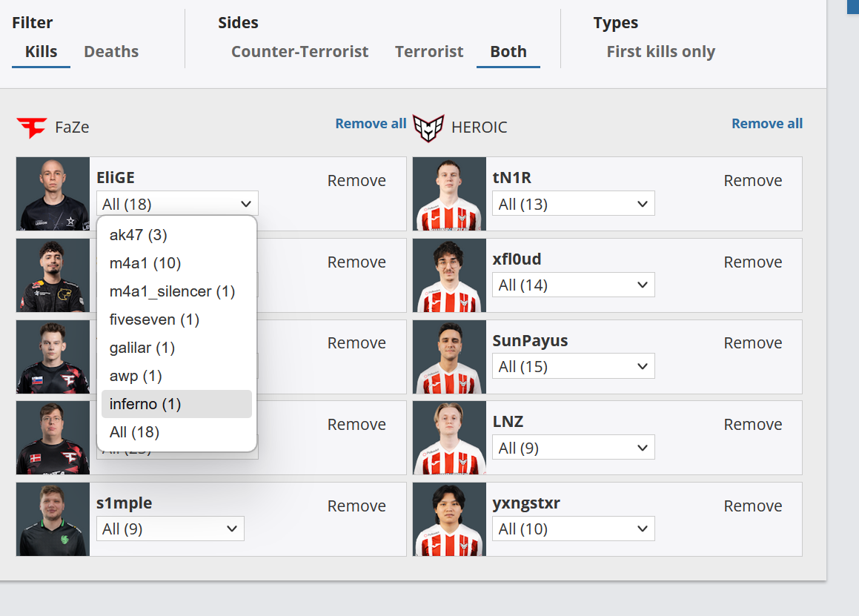Click Remove all for FaZe
This screenshot has height=616, width=859.
click(371, 124)
